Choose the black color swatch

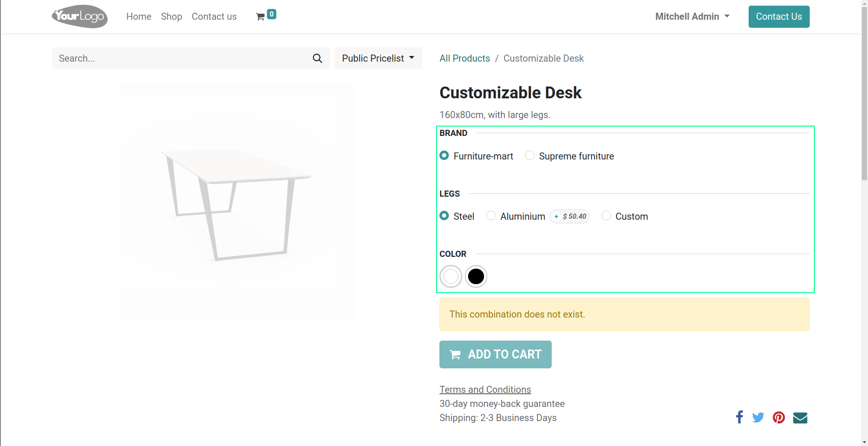coord(476,277)
